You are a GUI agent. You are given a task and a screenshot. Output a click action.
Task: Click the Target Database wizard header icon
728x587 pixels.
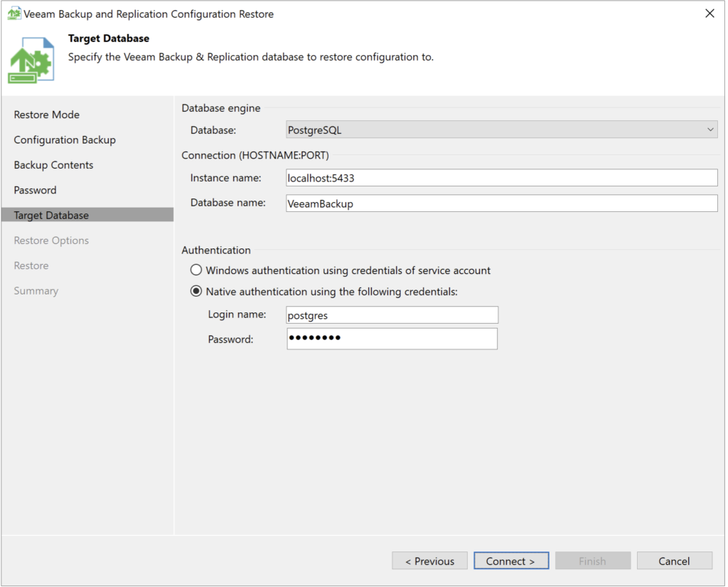31,60
